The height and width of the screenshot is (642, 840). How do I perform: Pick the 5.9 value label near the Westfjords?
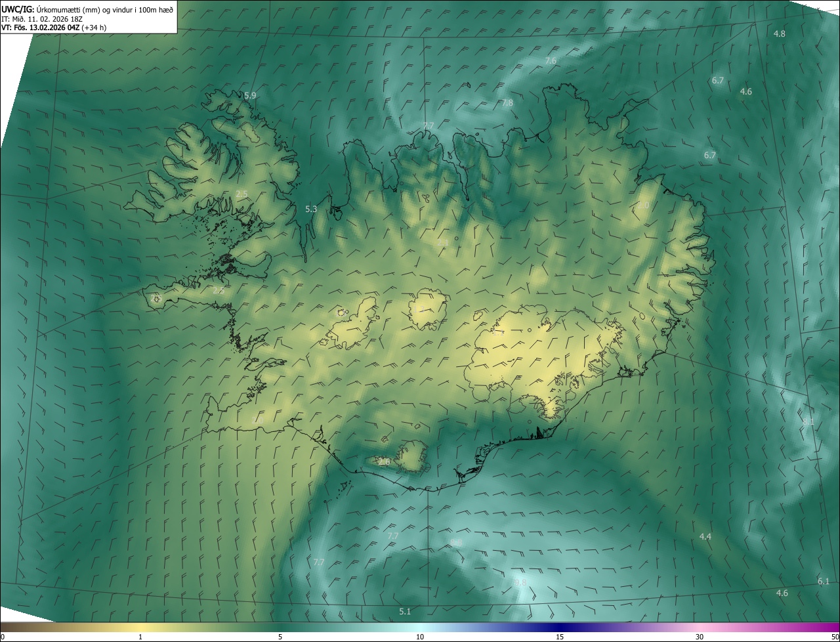[250, 96]
